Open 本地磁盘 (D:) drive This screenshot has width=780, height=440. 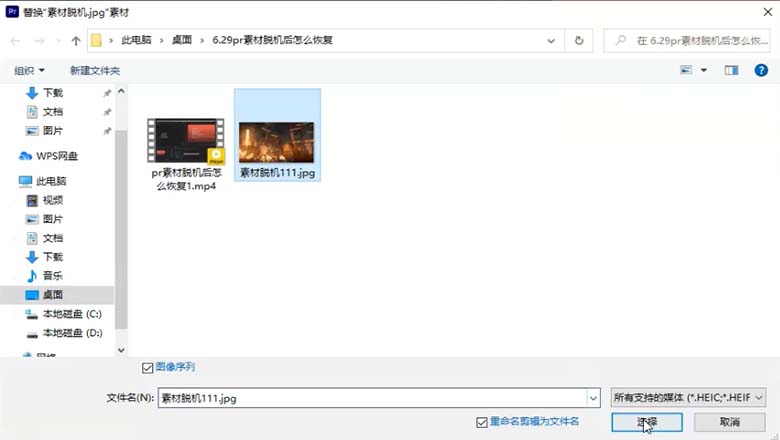coord(72,333)
